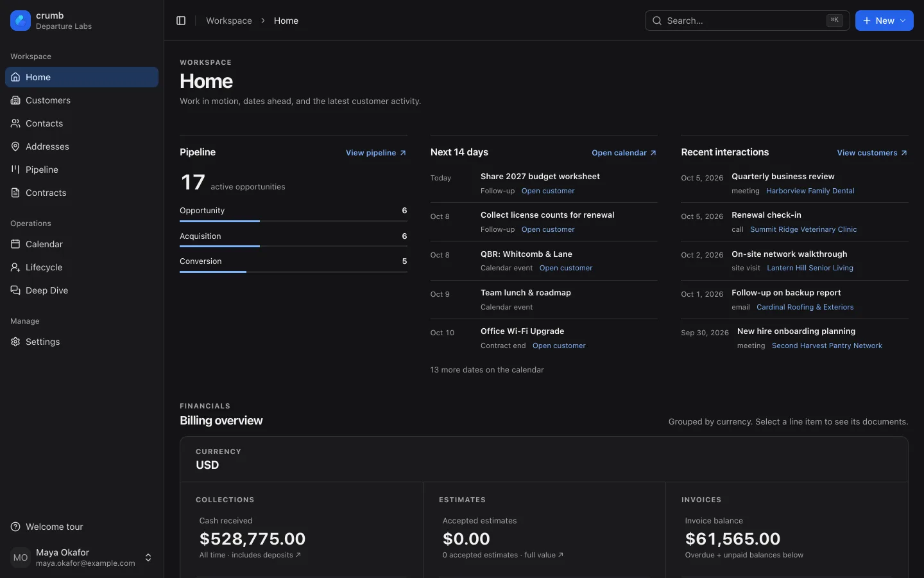Click the Welcome tour help icon
Viewport: 924px width, 578px height.
[15, 527]
